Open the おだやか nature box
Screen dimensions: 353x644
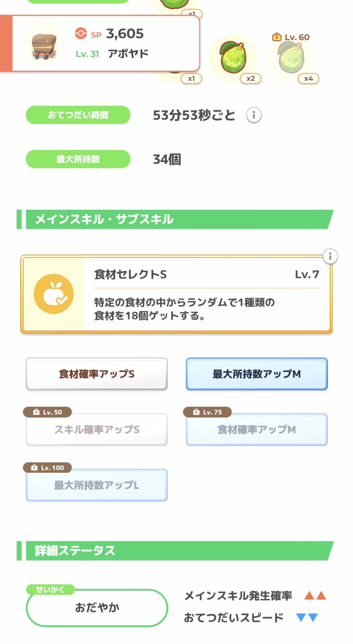pyautogui.click(x=97, y=608)
